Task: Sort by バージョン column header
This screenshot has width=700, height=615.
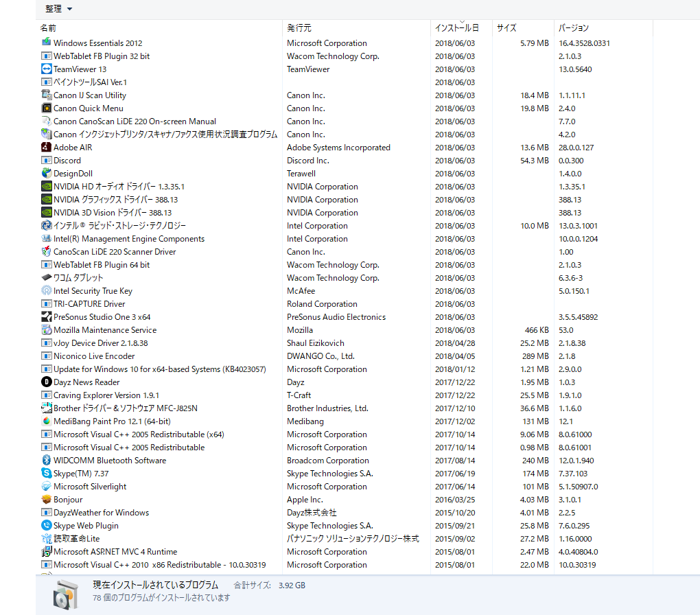Action: click(x=574, y=27)
